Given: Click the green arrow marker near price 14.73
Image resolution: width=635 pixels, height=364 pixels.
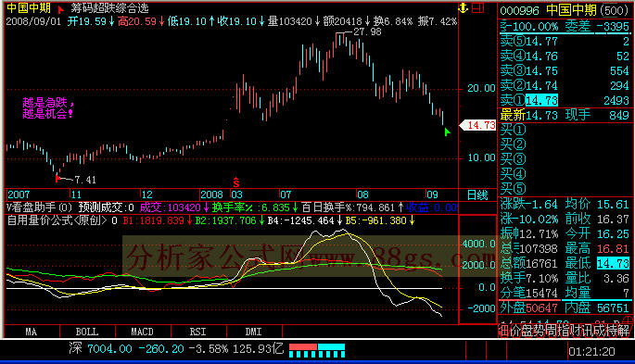Looking at the screenshot, I should pyautogui.click(x=447, y=132).
